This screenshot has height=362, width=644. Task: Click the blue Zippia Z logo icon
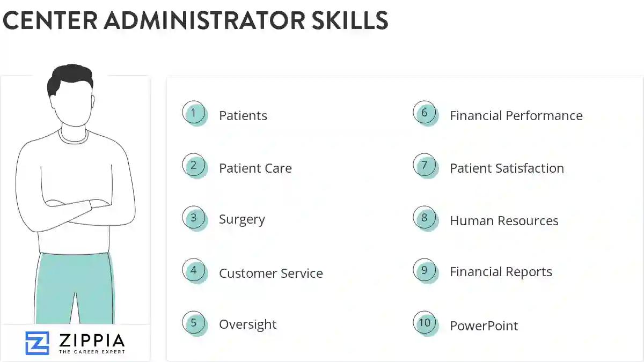[37, 343]
